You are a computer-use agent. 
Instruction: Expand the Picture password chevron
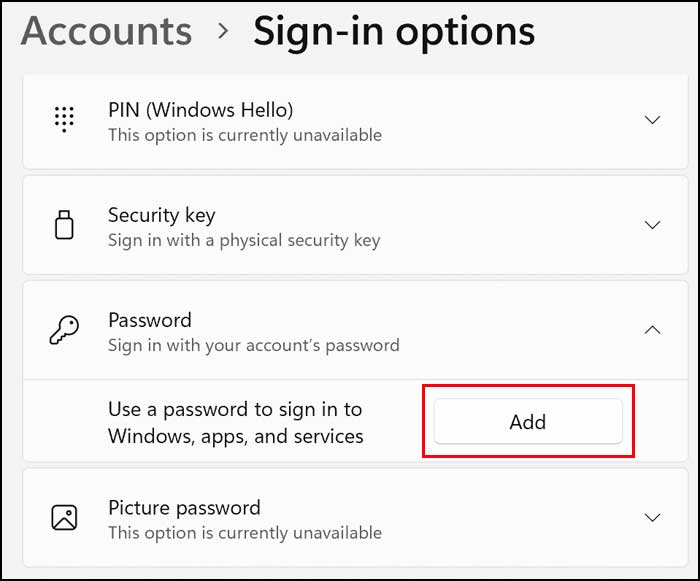pos(652,517)
